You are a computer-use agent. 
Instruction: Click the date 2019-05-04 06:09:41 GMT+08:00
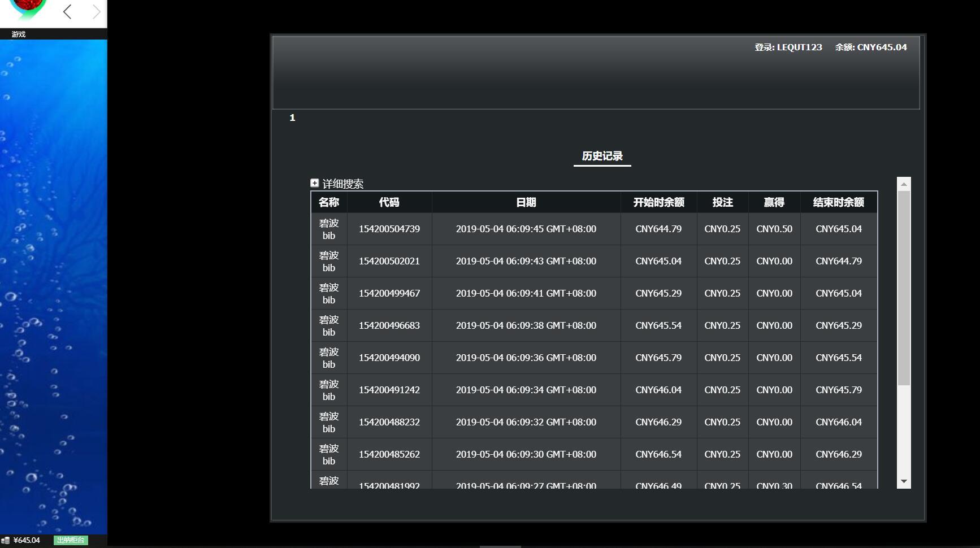click(526, 293)
